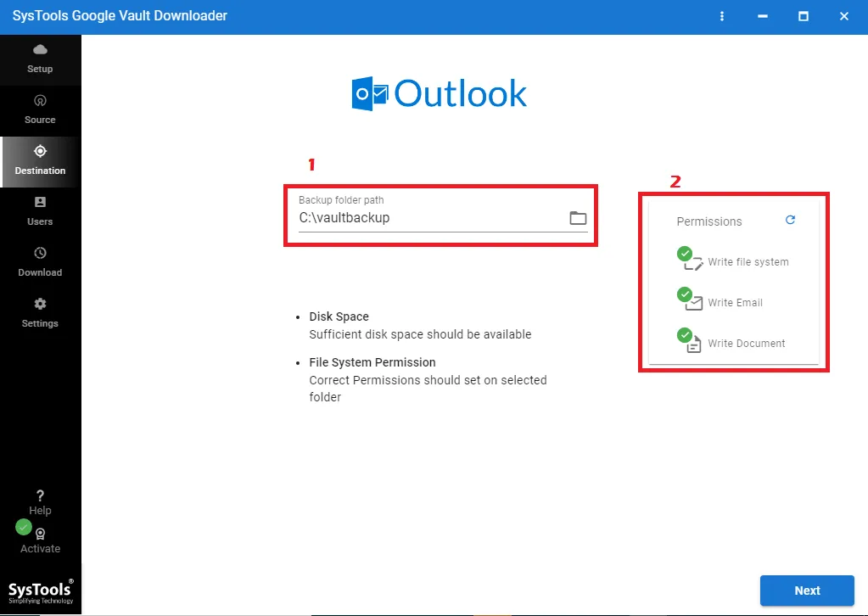Click the 'Disk Space' heading text
Image resolution: width=868 pixels, height=616 pixels.
339,316
